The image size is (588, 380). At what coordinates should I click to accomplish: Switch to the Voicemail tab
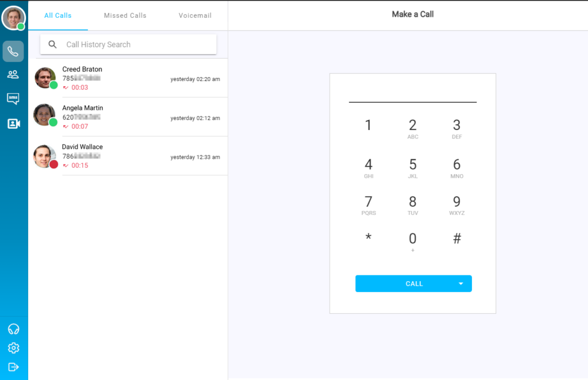click(195, 16)
